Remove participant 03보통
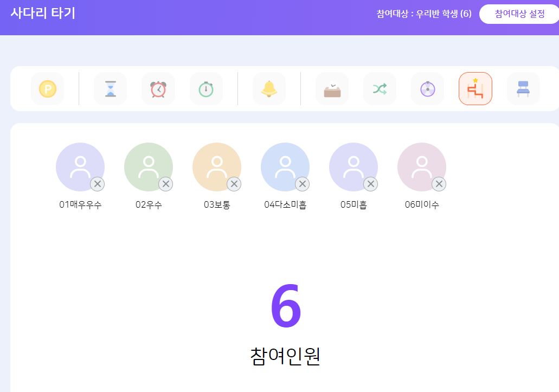Viewport: 559px width, 392px height. 234,184
